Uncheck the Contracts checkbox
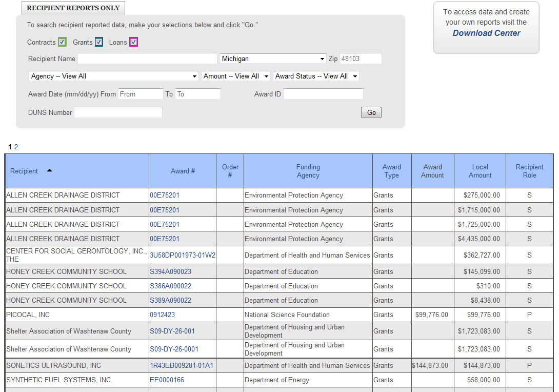This screenshot has height=392, width=559. click(62, 42)
